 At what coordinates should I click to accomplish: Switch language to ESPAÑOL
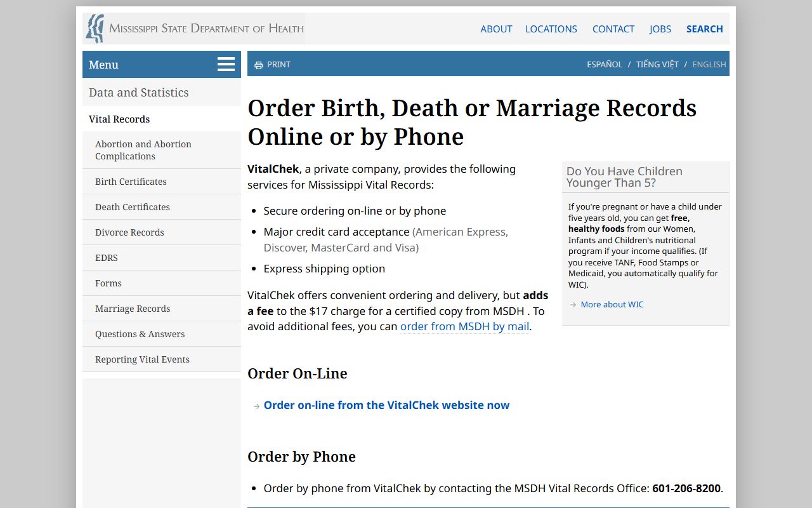[605, 64]
